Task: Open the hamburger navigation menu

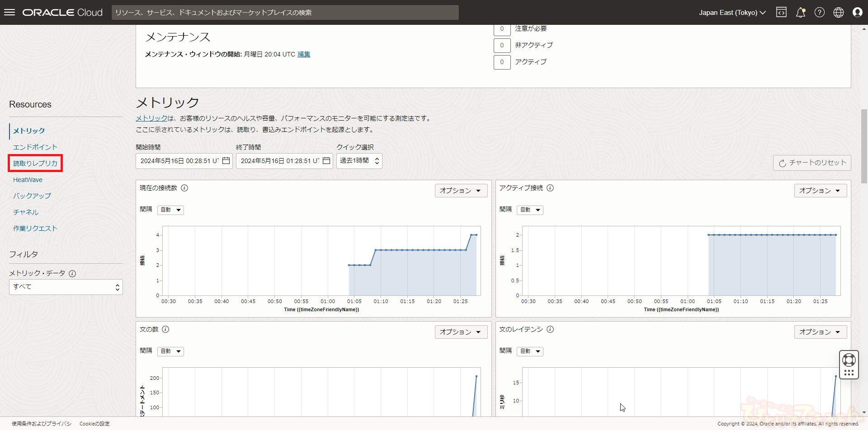Action: [9, 12]
